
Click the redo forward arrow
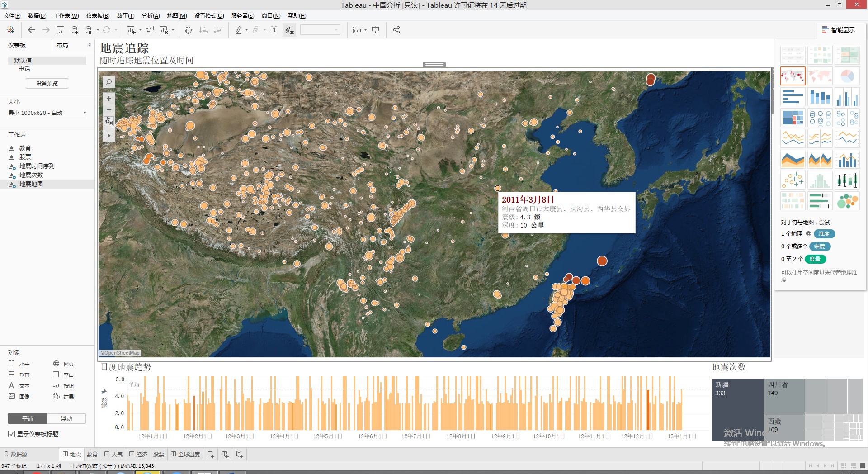(x=46, y=30)
